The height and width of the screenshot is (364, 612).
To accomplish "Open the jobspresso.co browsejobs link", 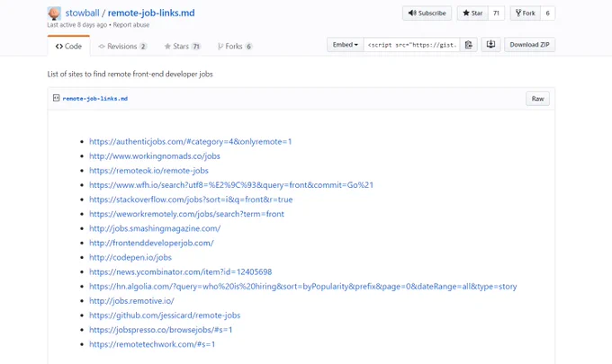I will click(x=161, y=330).
